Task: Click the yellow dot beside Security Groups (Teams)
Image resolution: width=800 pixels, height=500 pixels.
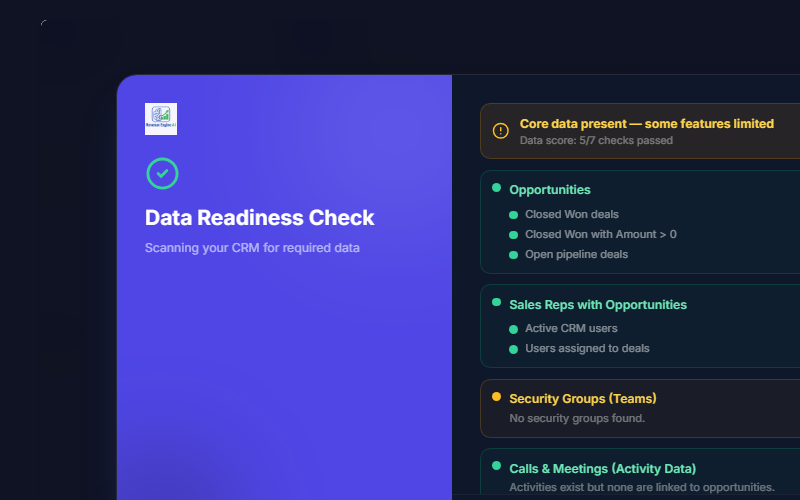Action: [x=496, y=396]
